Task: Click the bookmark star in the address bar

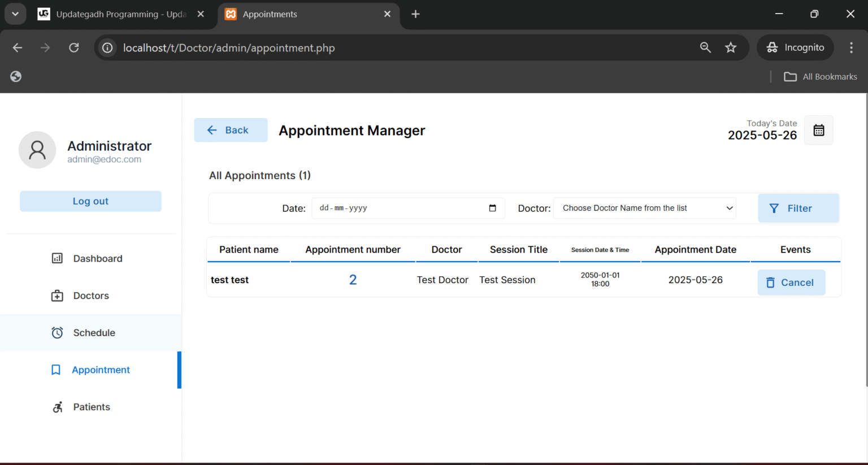Action: pos(731,47)
